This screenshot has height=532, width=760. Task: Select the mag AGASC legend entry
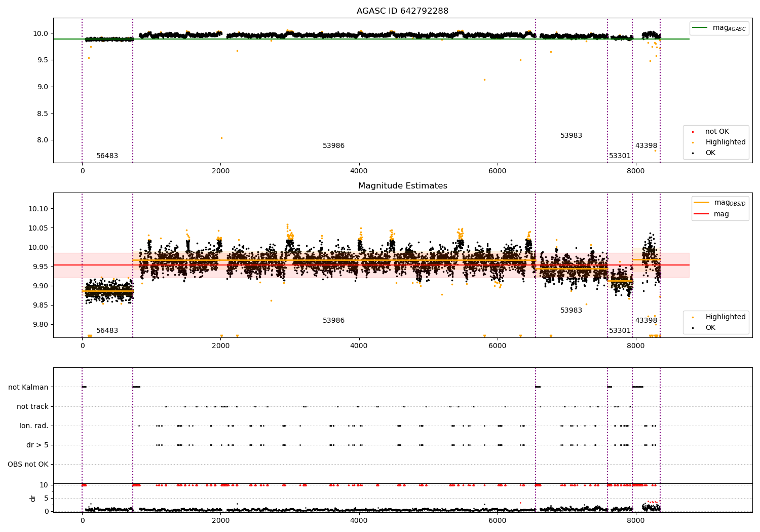coord(719,28)
